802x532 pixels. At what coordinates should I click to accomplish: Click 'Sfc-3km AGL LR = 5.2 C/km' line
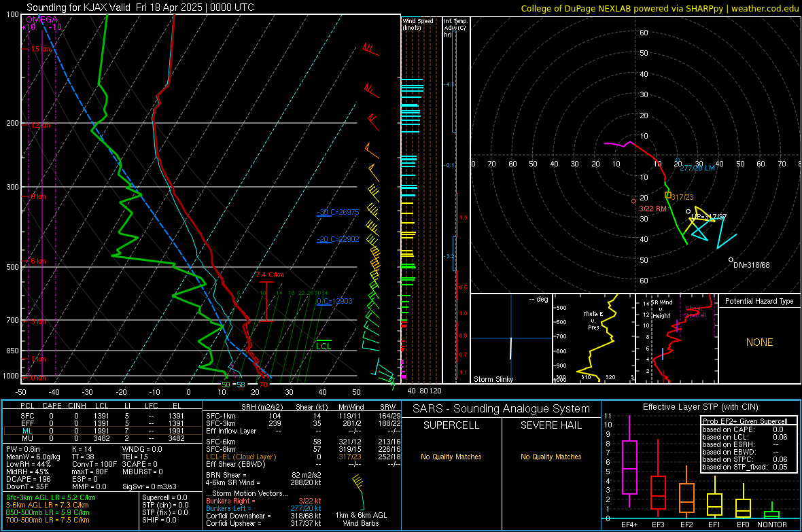[51, 497]
